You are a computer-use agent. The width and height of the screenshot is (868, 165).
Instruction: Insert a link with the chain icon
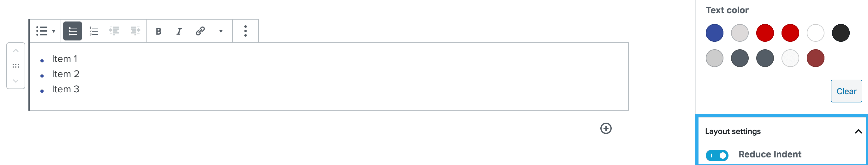coord(200,31)
